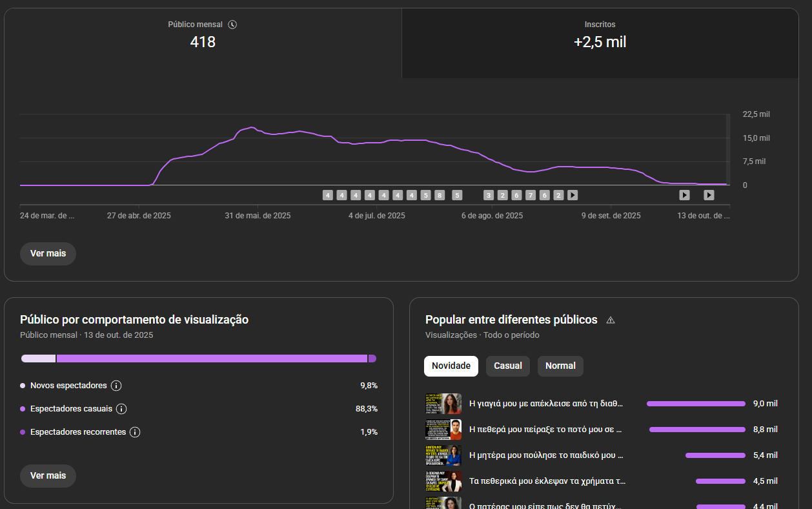This screenshot has width=812, height=509.
Task: Click the 31 de mai. de 2025 date label
Action: (x=258, y=216)
